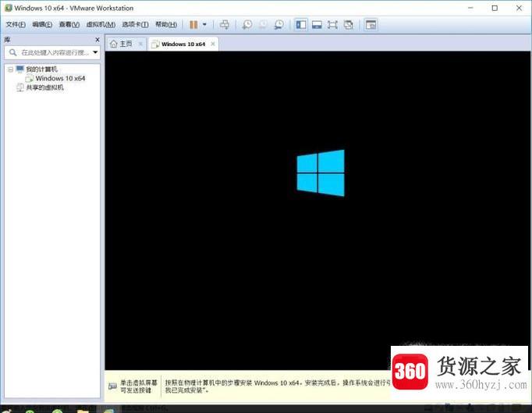Take a snapshot using the clock toolbar icon

coord(247,24)
